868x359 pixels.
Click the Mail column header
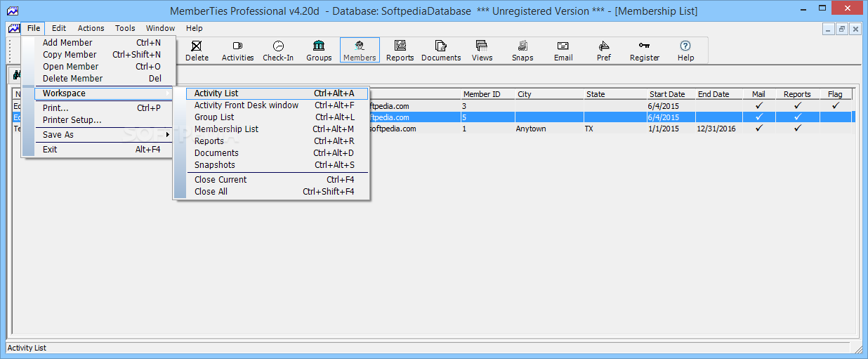pyautogui.click(x=758, y=94)
